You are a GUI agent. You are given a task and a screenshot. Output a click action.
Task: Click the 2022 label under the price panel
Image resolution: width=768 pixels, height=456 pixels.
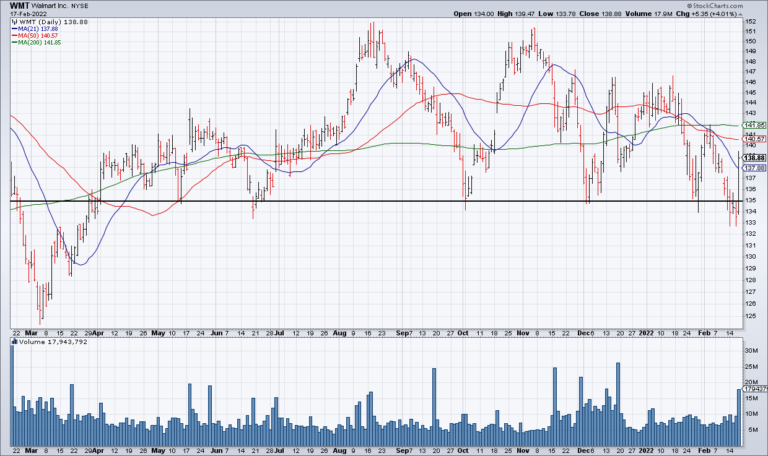(x=646, y=333)
